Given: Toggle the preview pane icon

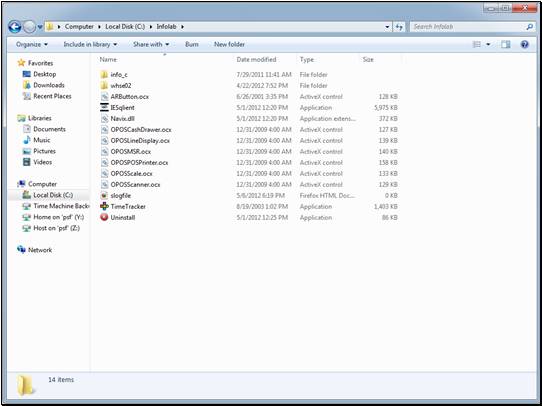Looking at the screenshot, I should [506, 44].
